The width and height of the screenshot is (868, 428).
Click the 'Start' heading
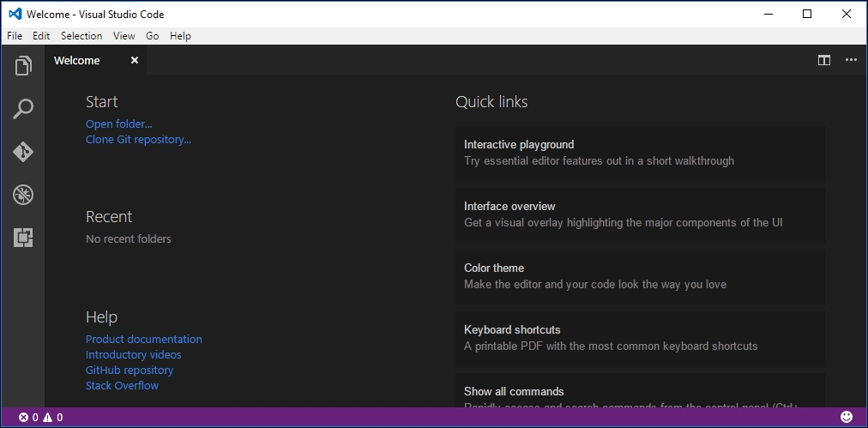tap(102, 102)
